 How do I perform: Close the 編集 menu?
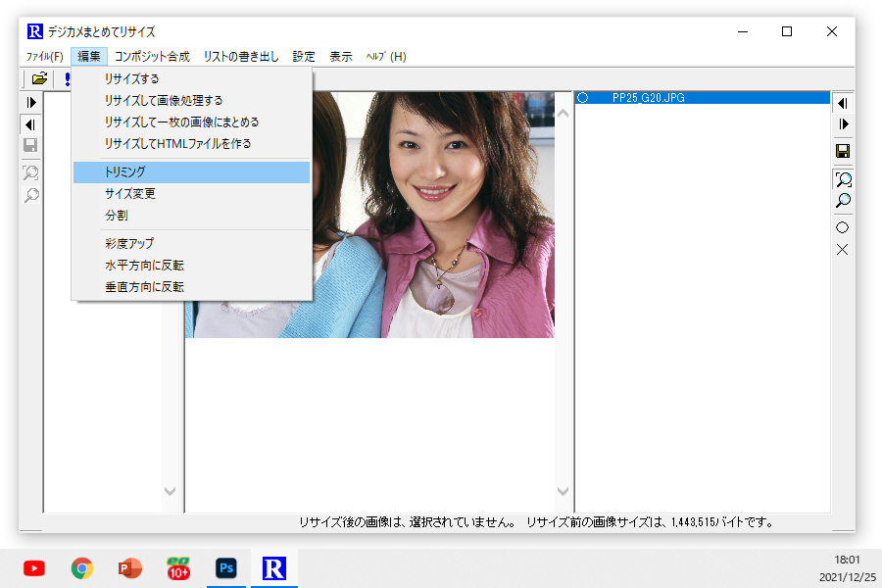89,57
